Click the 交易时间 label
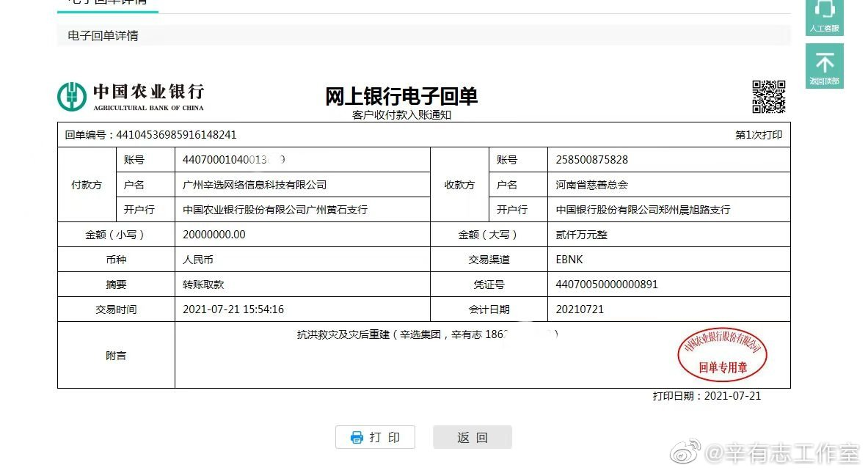Image resolution: width=868 pixels, height=473 pixels. pos(116,309)
